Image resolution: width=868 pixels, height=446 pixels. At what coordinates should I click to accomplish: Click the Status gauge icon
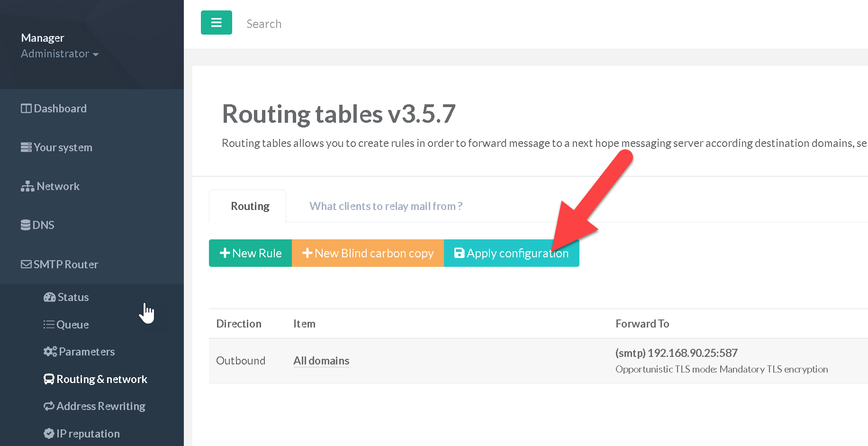pos(49,297)
